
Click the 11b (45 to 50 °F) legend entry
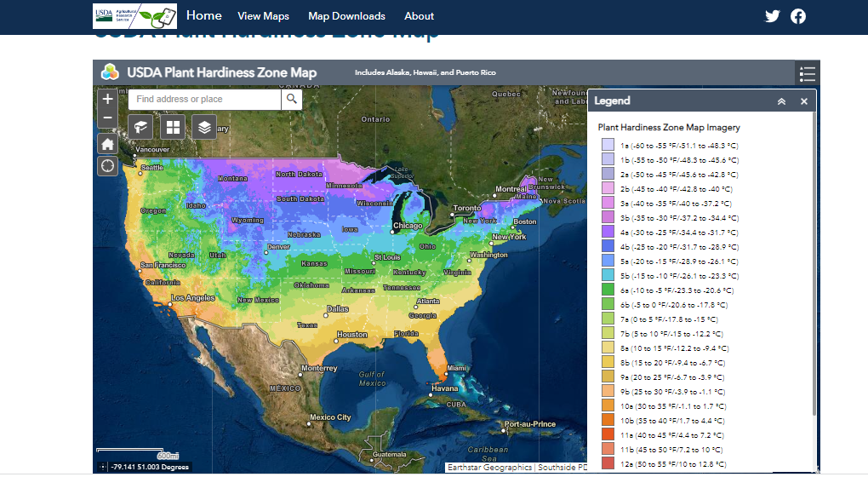671,449
